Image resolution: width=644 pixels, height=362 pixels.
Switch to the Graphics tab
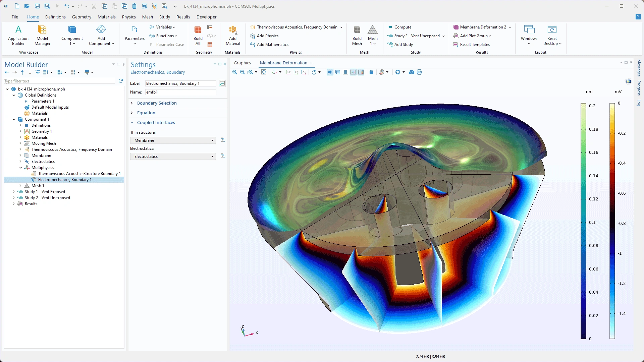click(242, 63)
